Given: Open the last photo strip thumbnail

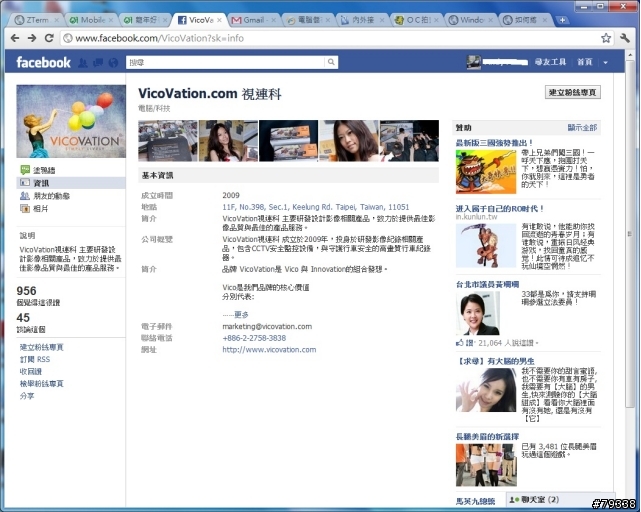Looking at the screenshot, I should pyautogui.click(x=409, y=141).
